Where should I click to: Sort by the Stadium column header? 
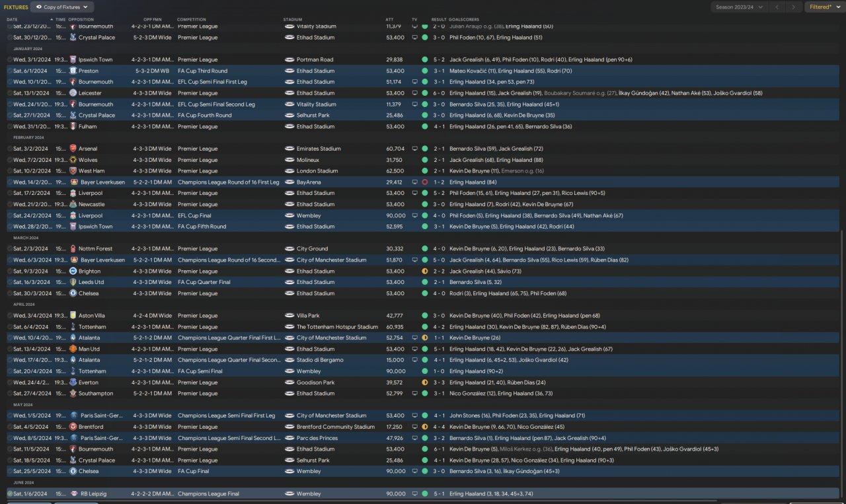[x=291, y=20]
